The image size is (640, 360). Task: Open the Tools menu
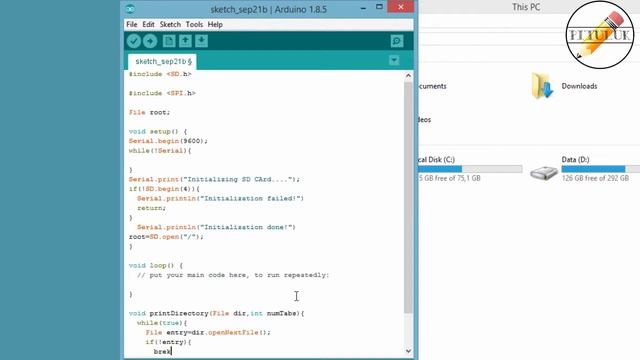click(194, 24)
